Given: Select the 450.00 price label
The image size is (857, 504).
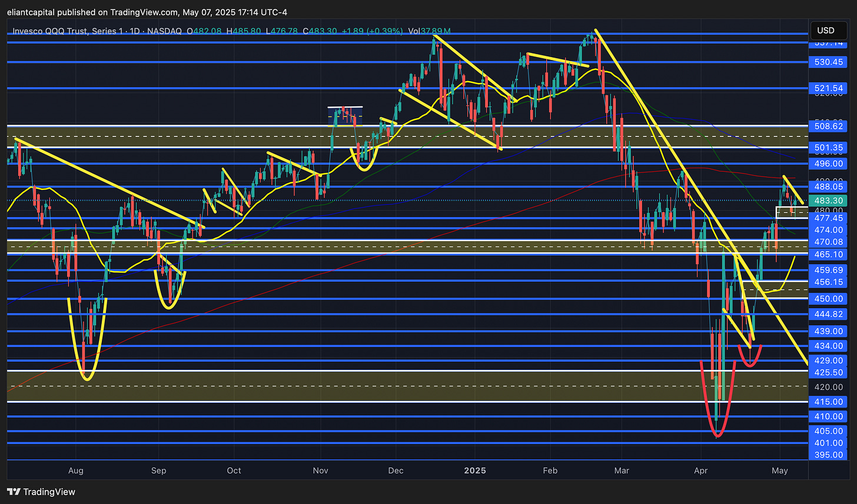Looking at the screenshot, I should [828, 299].
